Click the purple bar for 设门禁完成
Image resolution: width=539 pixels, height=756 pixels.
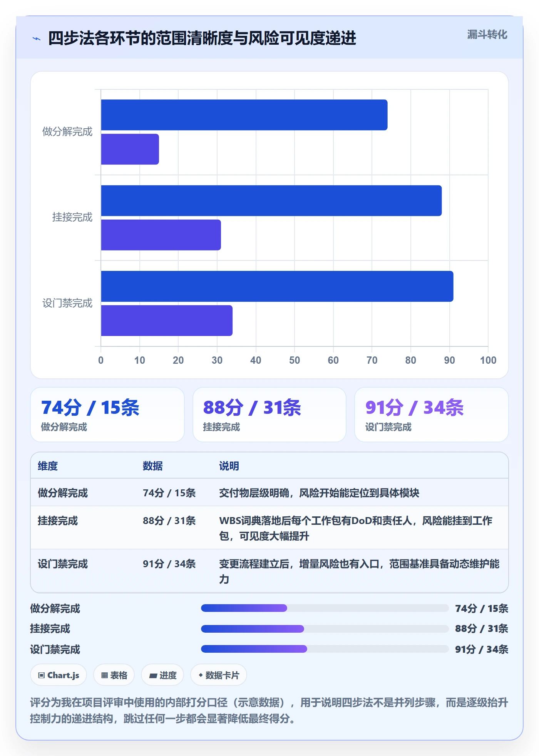(167, 321)
